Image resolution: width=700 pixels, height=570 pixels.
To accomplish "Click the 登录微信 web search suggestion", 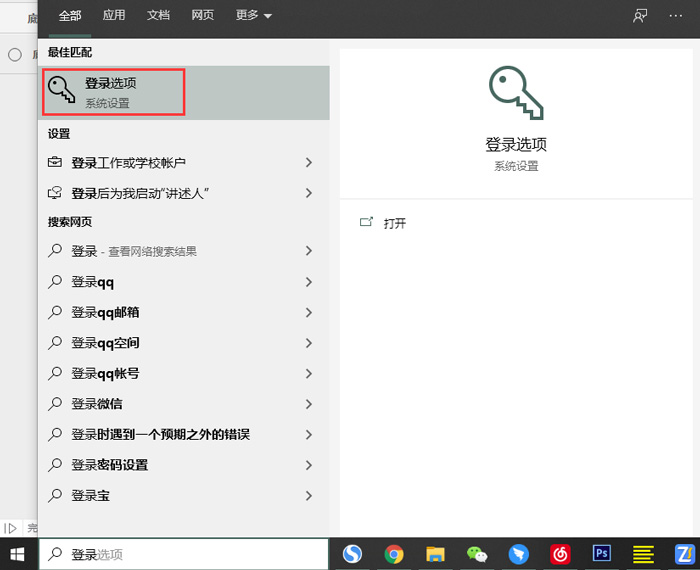I will pyautogui.click(x=97, y=404).
